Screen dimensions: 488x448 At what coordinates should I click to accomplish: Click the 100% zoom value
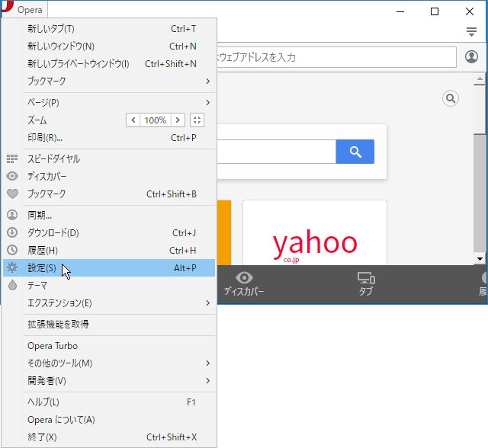[x=156, y=120]
